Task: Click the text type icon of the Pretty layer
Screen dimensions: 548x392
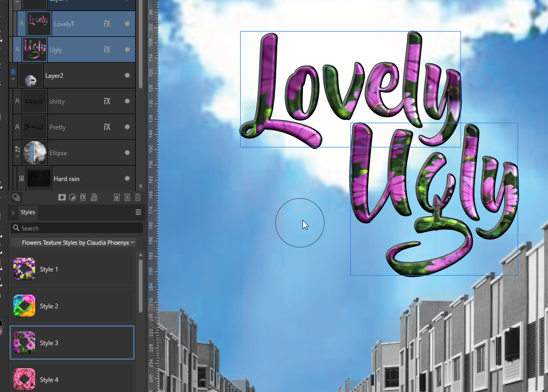Action: point(17,127)
